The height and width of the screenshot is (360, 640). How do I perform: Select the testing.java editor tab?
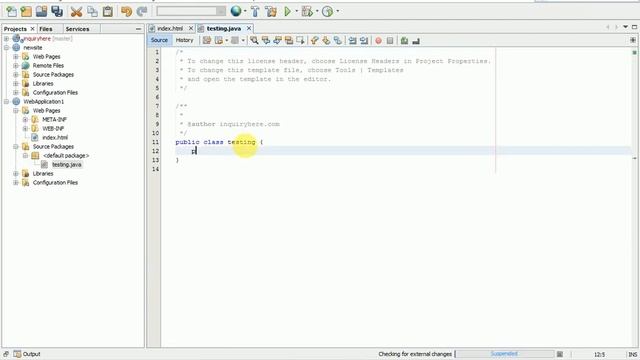[x=224, y=29]
